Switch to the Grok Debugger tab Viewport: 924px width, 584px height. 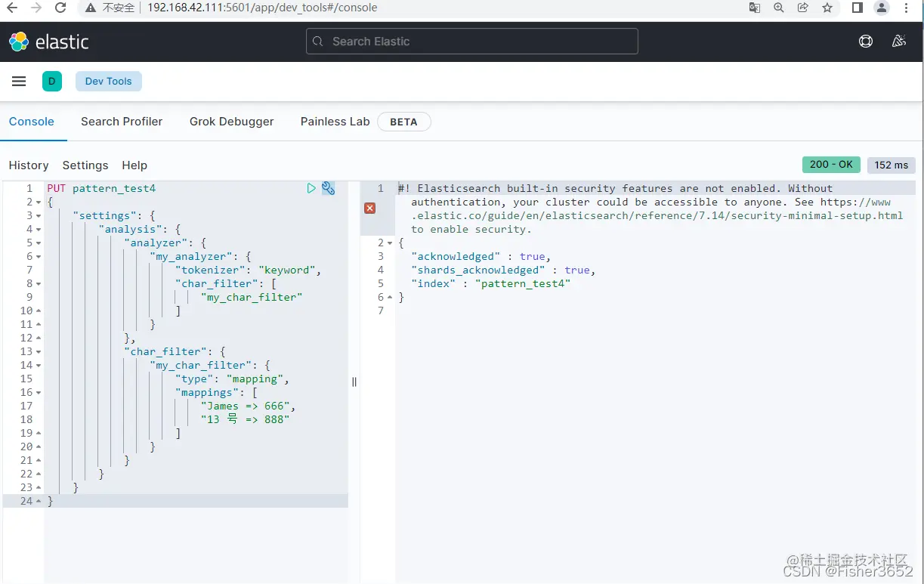point(232,122)
